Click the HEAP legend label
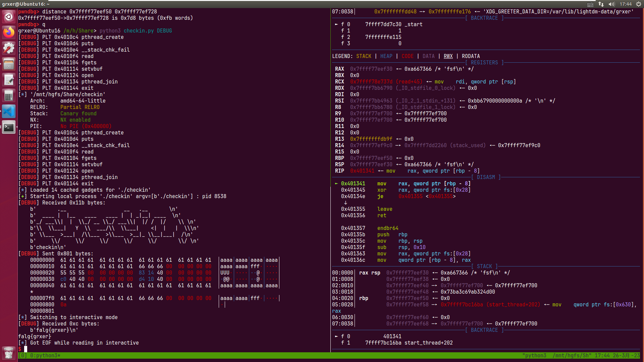644x362 pixels. pyautogui.click(x=386, y=56)
